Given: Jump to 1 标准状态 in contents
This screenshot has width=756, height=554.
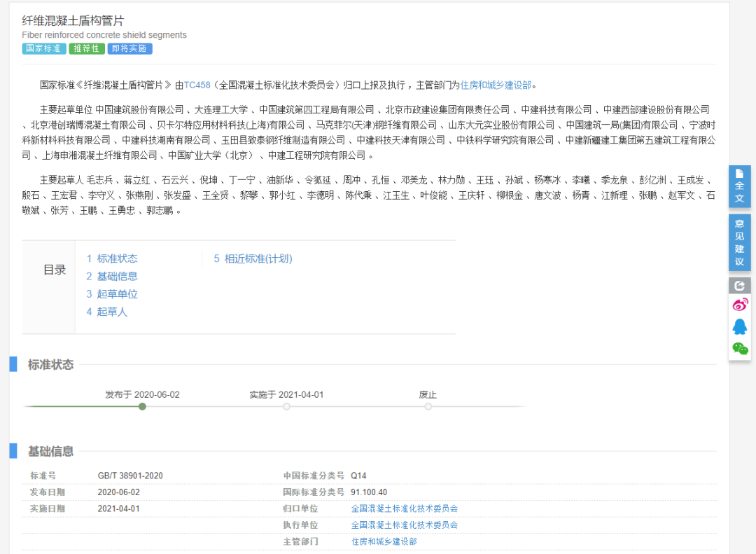Looking at the screenshot, I should 112,258.
